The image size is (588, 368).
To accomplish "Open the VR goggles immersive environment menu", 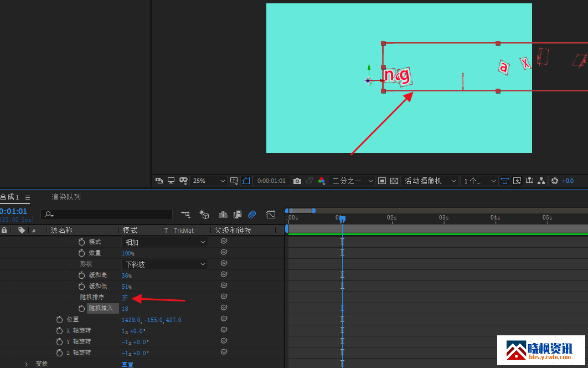I will pos(183,181).
